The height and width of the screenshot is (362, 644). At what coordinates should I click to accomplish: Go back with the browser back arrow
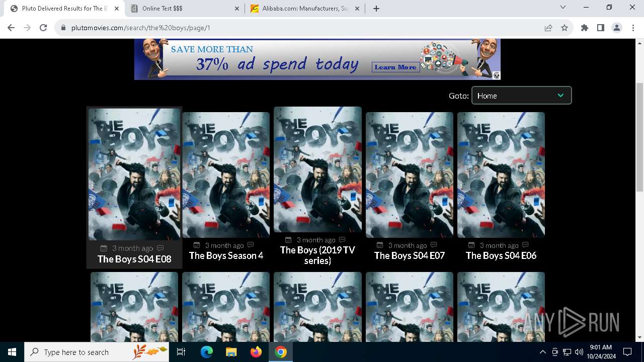coord(11,28)
